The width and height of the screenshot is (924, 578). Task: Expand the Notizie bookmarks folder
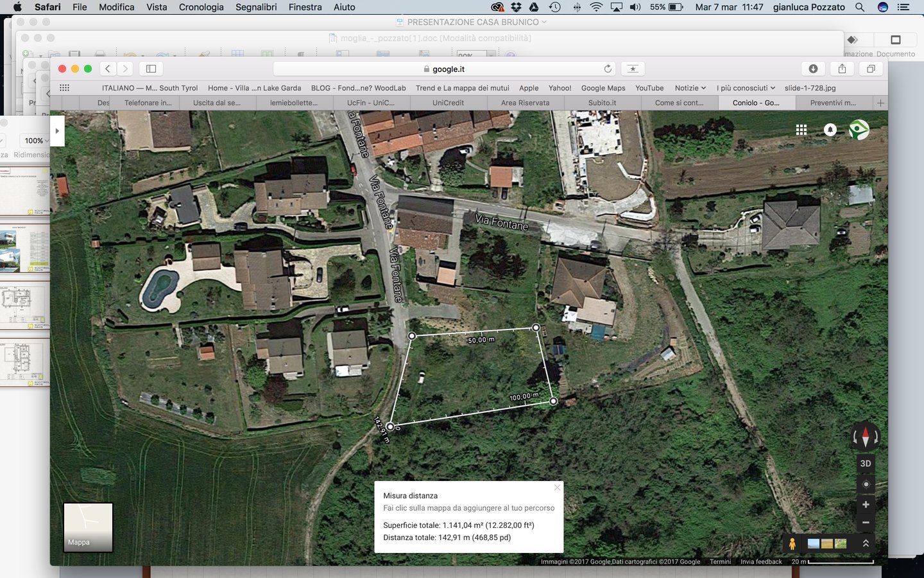690,88
